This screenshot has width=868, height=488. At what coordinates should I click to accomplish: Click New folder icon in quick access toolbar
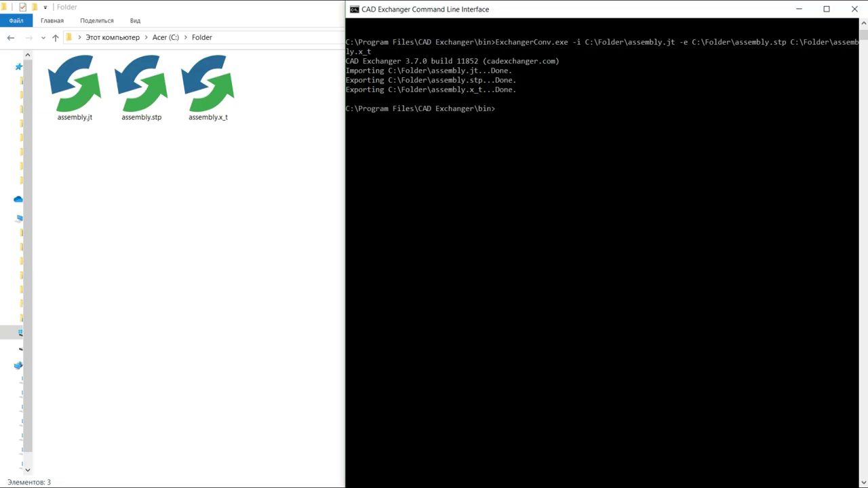coord(35,7)
